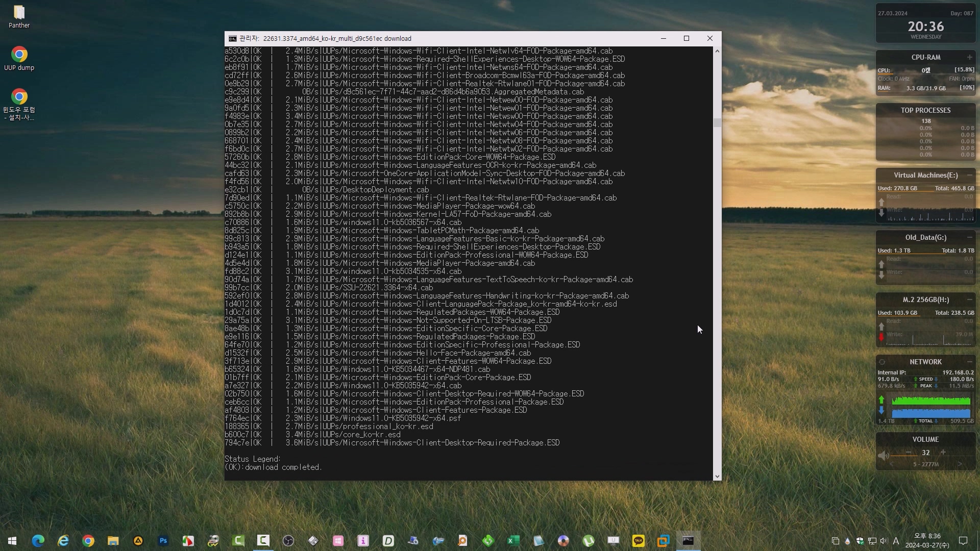
Task: Collapse the NETWORK widget
Action: click(x=969, y=362)
